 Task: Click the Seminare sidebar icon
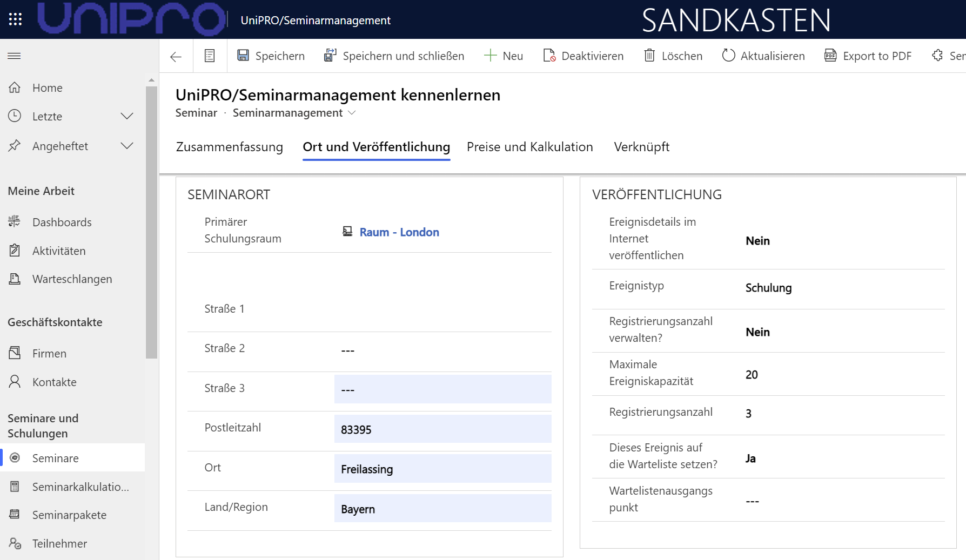(15, 458)
